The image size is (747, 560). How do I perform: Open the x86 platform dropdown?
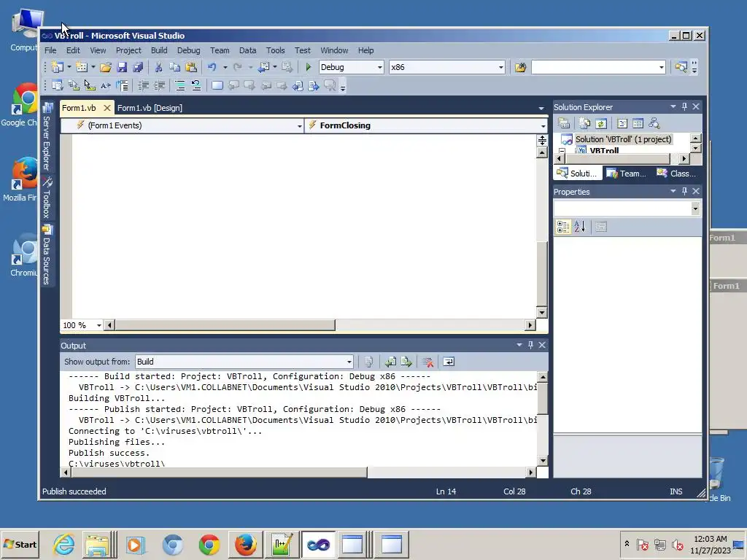click(x=500, y=67)
